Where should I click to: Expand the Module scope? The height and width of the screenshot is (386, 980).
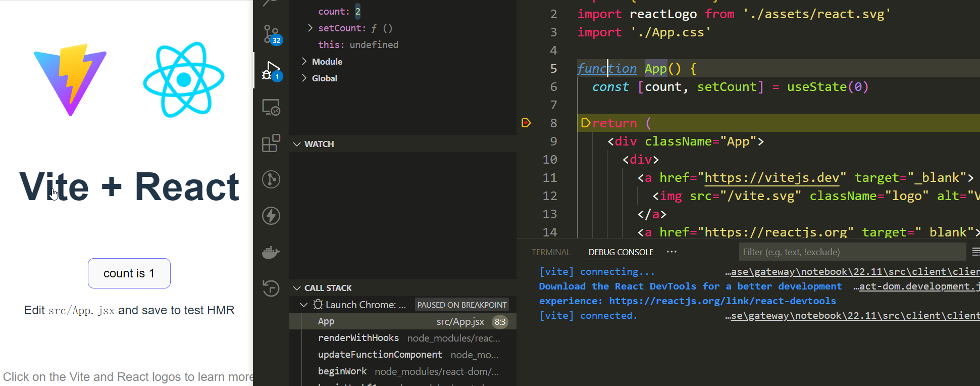coord(304,61)
